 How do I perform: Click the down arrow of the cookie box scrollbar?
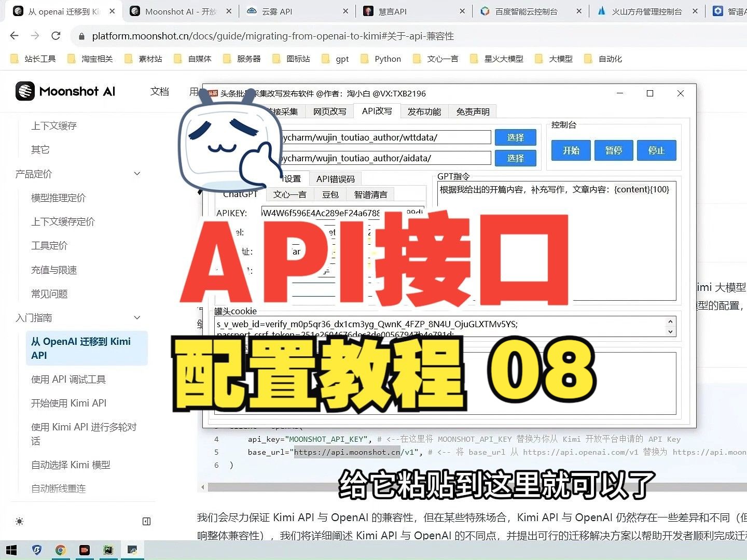pyautogui.click(x=670, y=331)
